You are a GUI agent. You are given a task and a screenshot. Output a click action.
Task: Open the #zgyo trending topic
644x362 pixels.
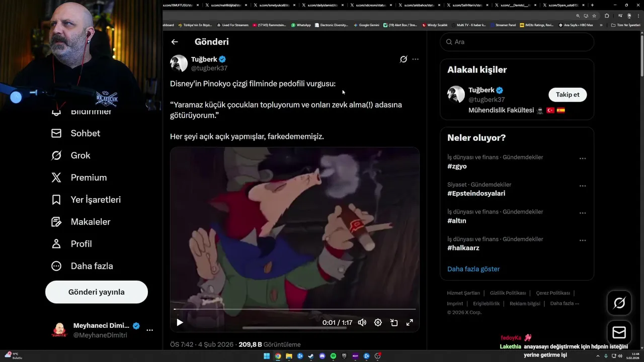click(x=457, y=166)
